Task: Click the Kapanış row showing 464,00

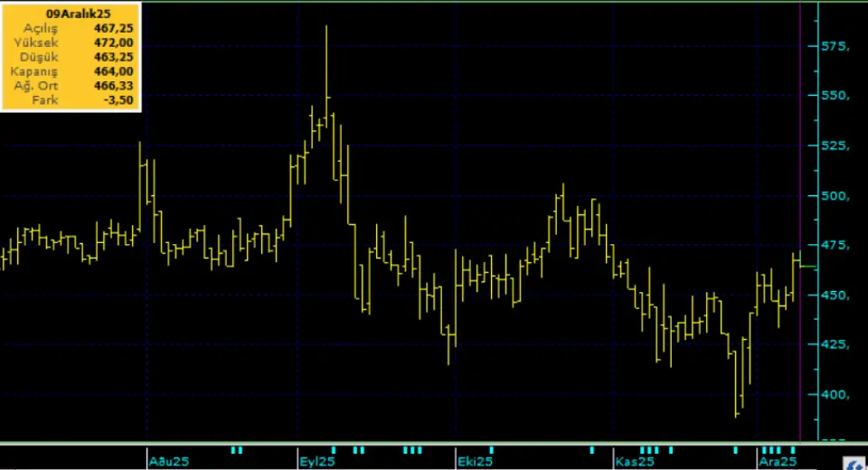Action: click(72, 71)
